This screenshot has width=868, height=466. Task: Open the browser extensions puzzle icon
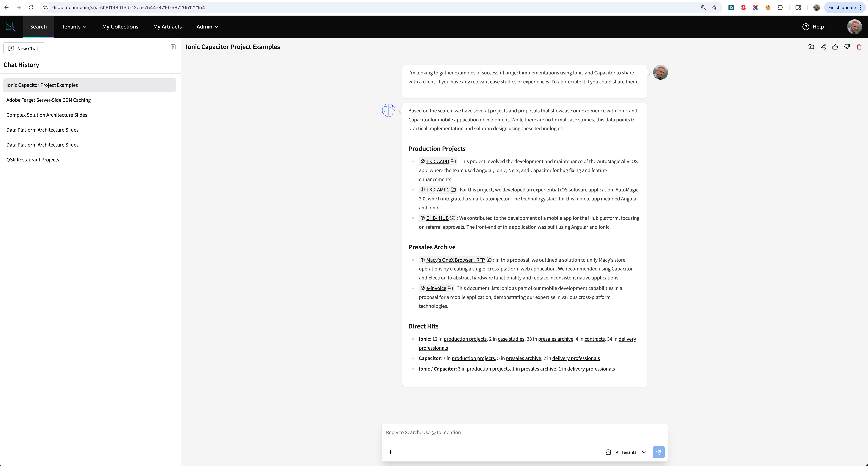click(x=780, y=7)
